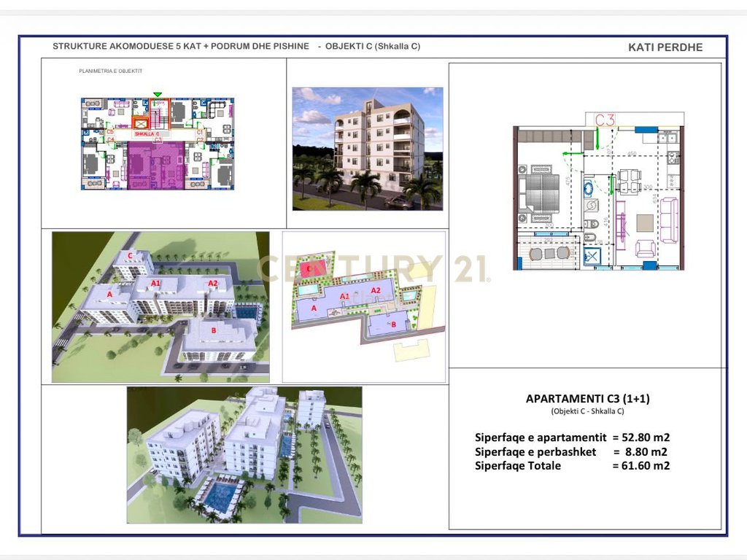This screenshot has width=747, height=560.
Task: Click the washbasin symbol in C3 bathroom
Action: 589,187
